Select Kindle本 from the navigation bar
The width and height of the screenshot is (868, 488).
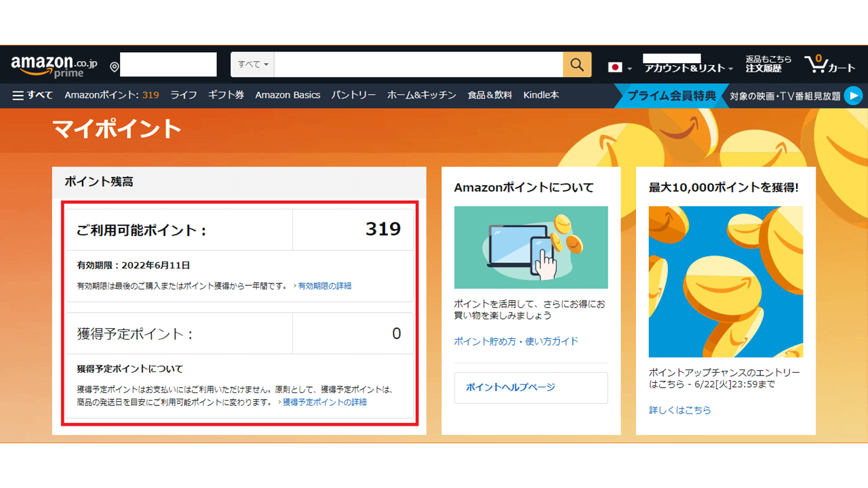[540, 95]
